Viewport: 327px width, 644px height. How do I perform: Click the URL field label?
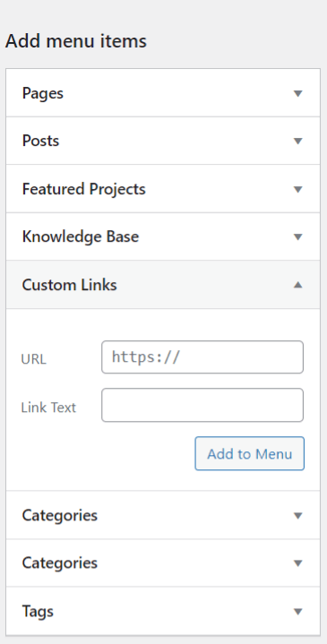point(34,359)
